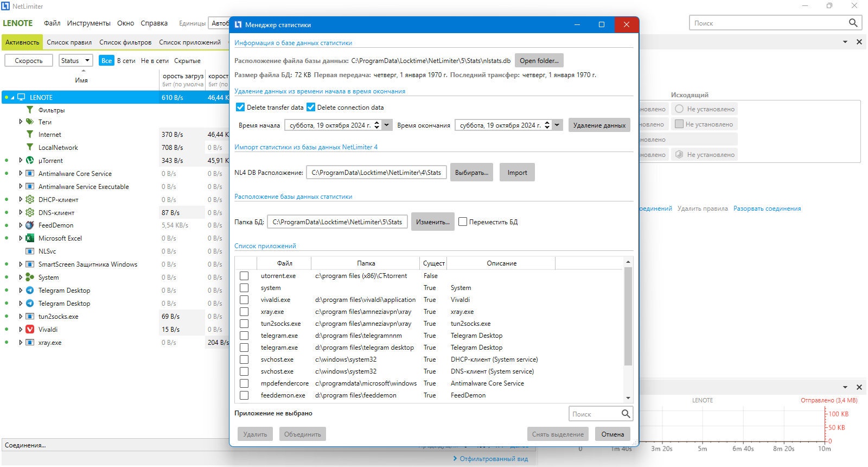868x467 pixels.
Task: Open the Время начала date dropdown
Action: coord(387,125)
